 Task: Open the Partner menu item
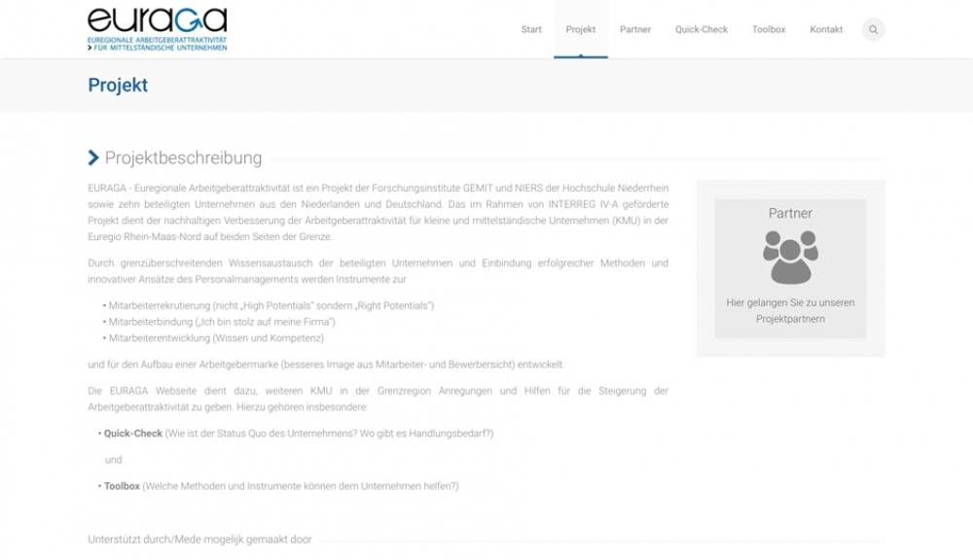(635, 29)
